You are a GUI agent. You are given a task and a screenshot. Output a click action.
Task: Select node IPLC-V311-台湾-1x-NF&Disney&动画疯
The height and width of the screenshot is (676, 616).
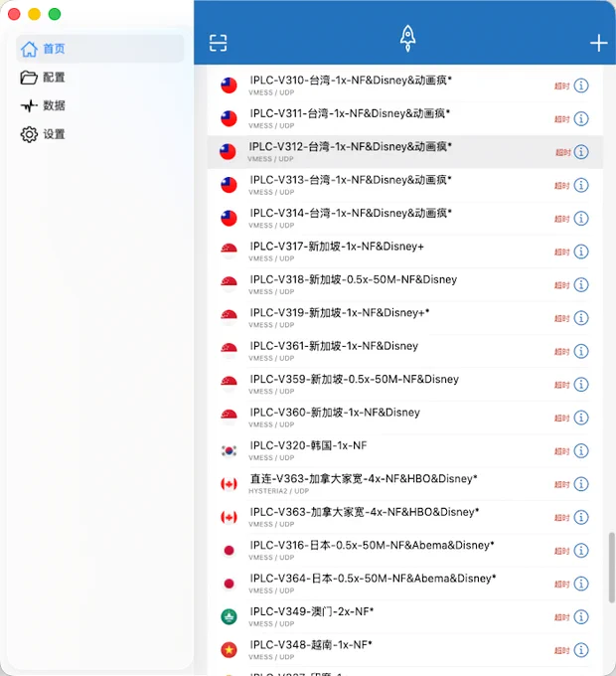(405, 118)
